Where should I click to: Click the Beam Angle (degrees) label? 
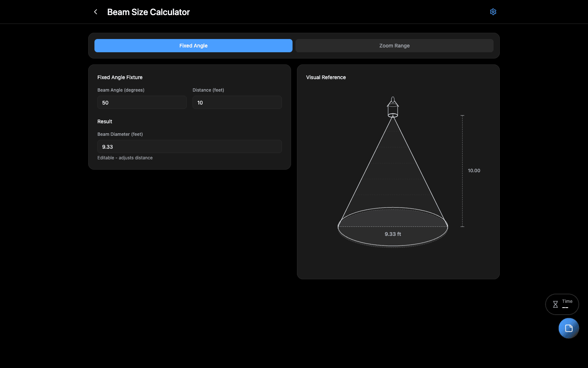pos(121,90)
